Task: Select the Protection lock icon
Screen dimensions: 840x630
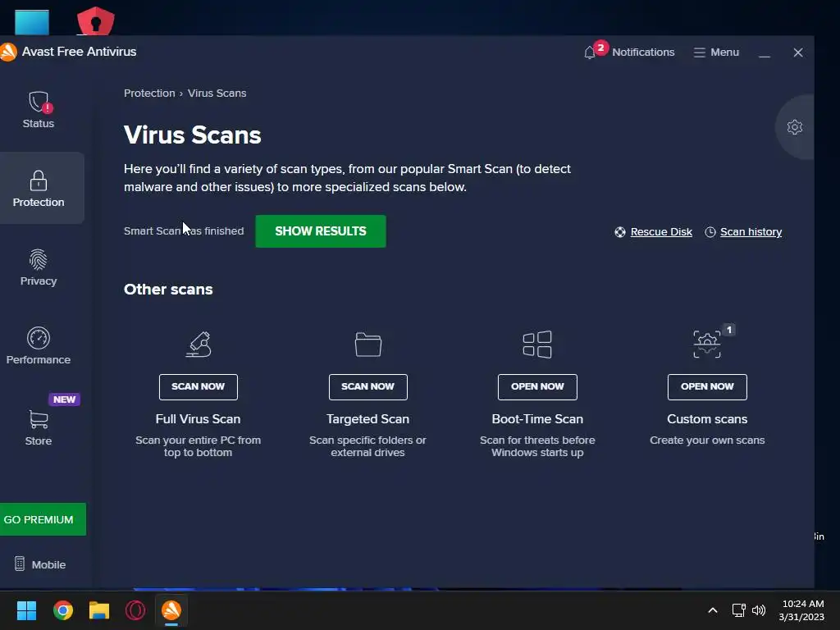Action: 38,180
